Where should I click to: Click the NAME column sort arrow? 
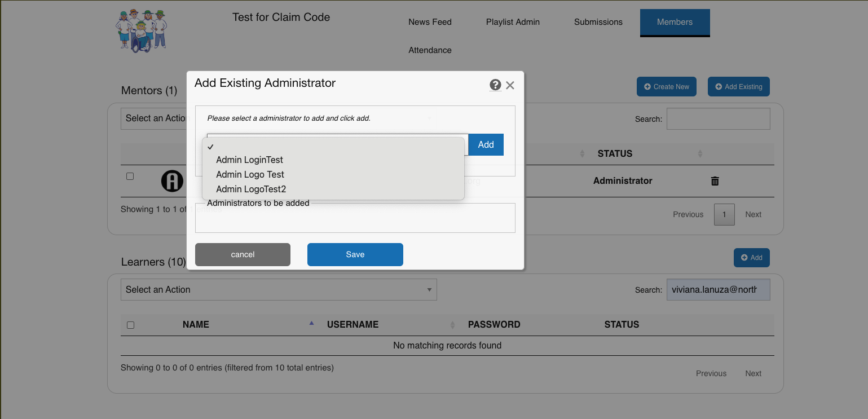(311, 324)
